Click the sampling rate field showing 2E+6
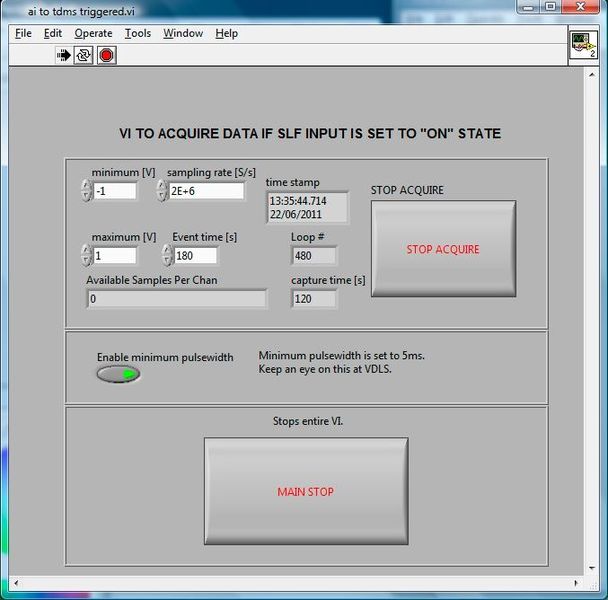This screenshot has height=600, width=608. 206,191
